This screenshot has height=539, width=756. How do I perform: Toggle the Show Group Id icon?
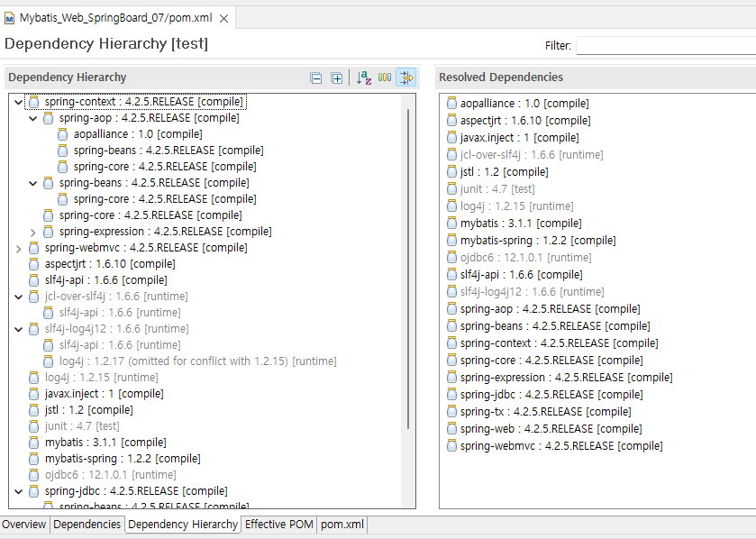click(385, 78)
